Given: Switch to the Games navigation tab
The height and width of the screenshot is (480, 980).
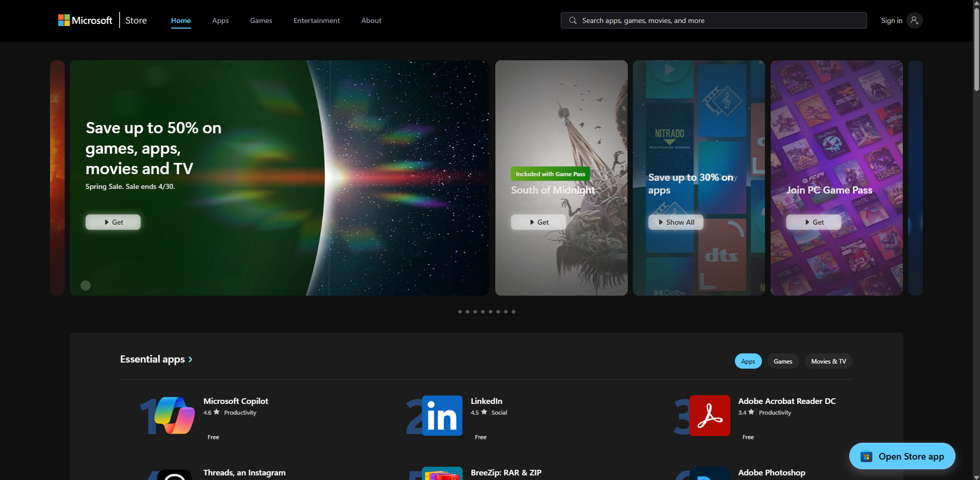Looking at the screenshot, I should pos(261,20).
